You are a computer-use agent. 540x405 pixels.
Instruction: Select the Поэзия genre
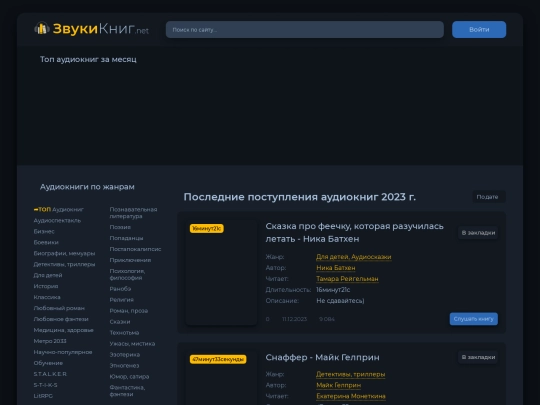pyautogui.click(x=120, y=227)
